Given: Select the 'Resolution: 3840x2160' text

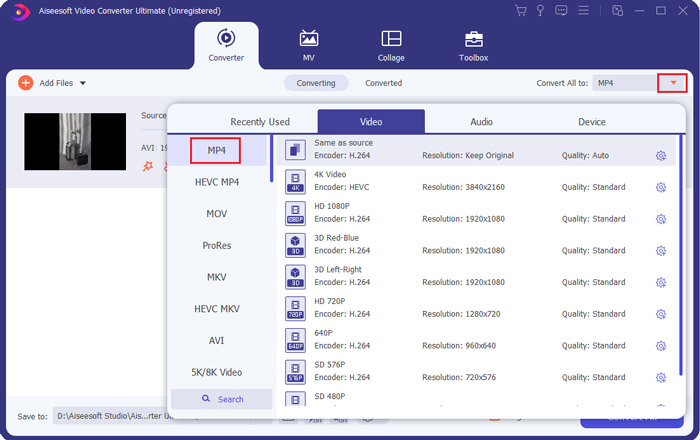Looking at the screenshot, I should point(463,187).
